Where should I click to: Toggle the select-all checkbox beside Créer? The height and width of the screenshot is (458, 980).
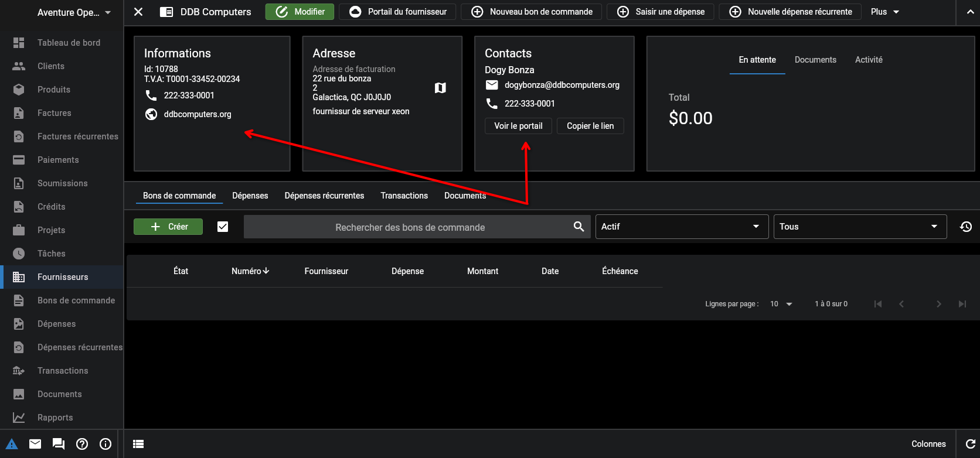223,227
